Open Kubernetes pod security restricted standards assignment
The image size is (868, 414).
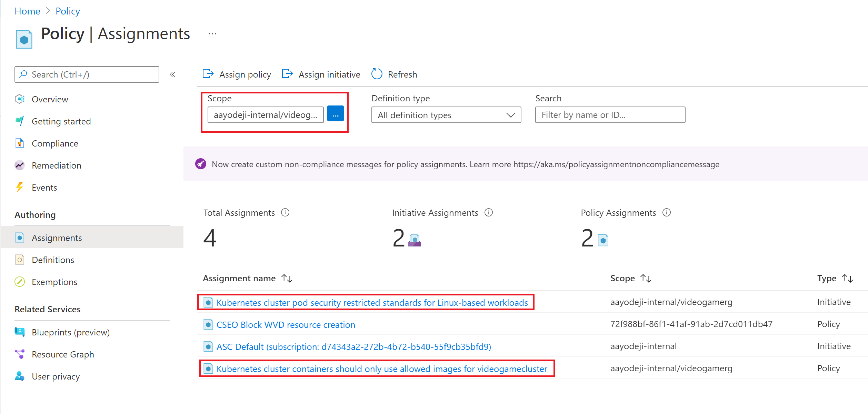[372, 302]
